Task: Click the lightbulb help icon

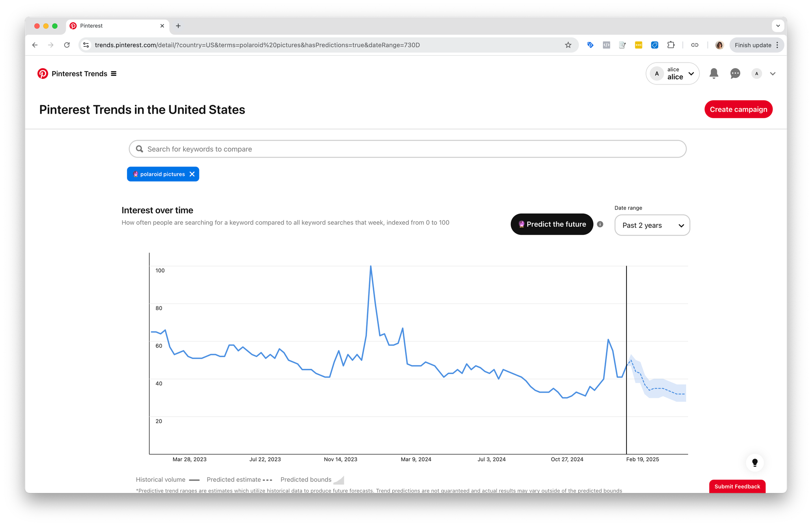Action: (755, 462)
